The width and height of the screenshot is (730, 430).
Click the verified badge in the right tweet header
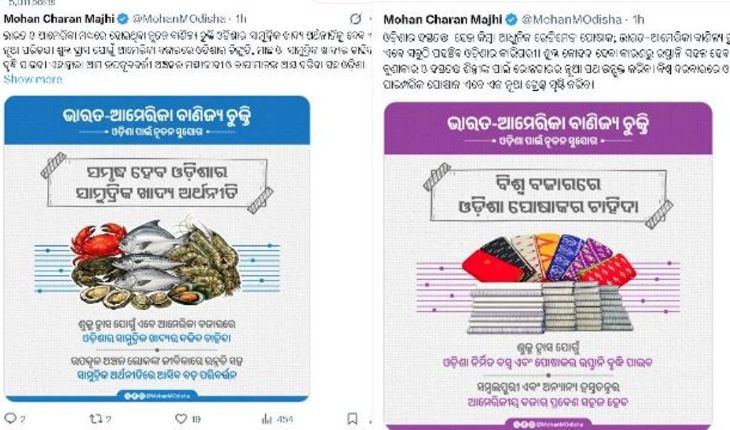point(511,20)
